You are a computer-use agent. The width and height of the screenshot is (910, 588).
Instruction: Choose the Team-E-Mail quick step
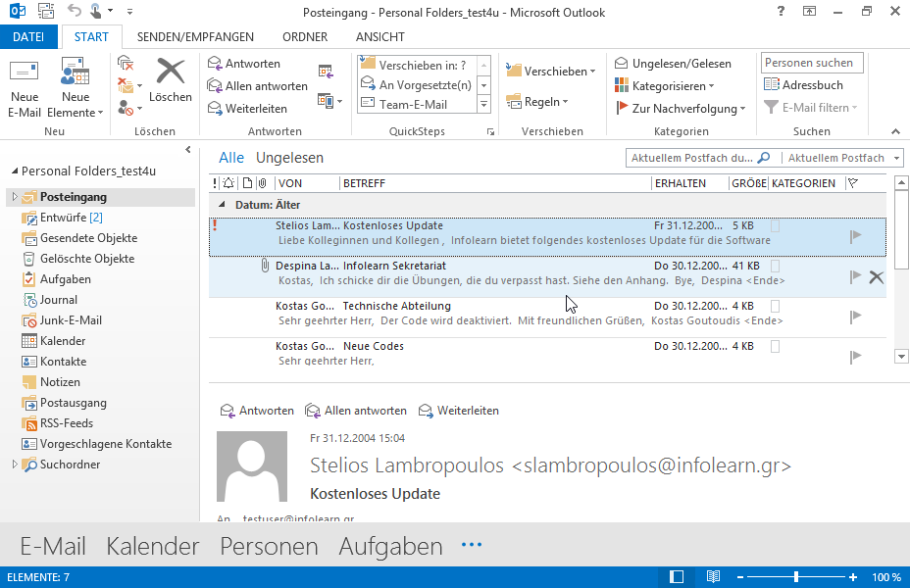point(417,105)
